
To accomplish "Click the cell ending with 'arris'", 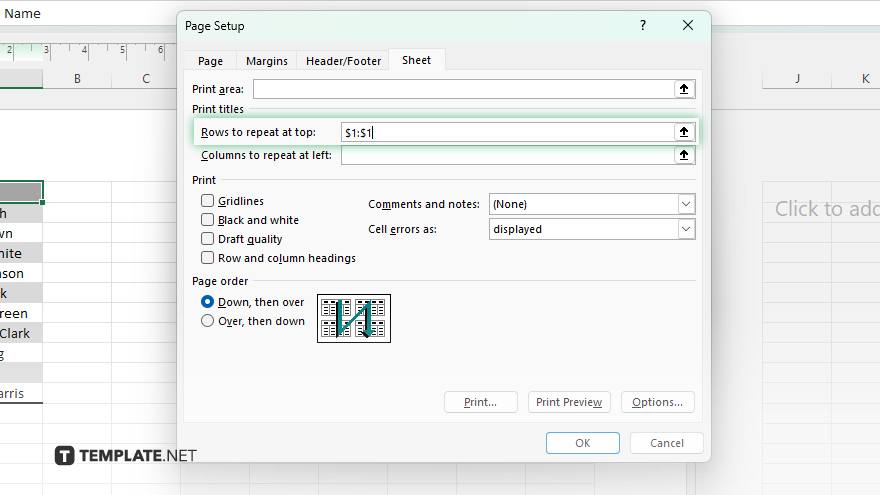I will pyautogui.click(x=21, y=393).
